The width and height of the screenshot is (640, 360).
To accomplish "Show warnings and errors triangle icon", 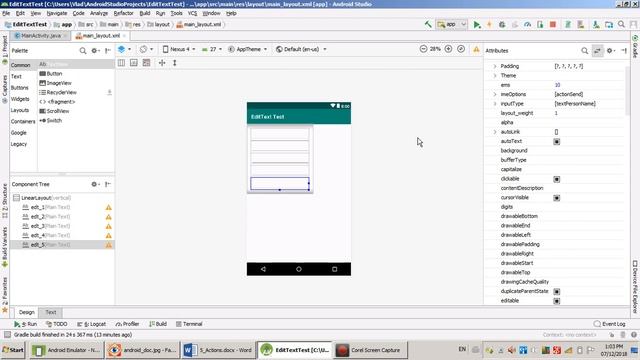I will [476, 49].
